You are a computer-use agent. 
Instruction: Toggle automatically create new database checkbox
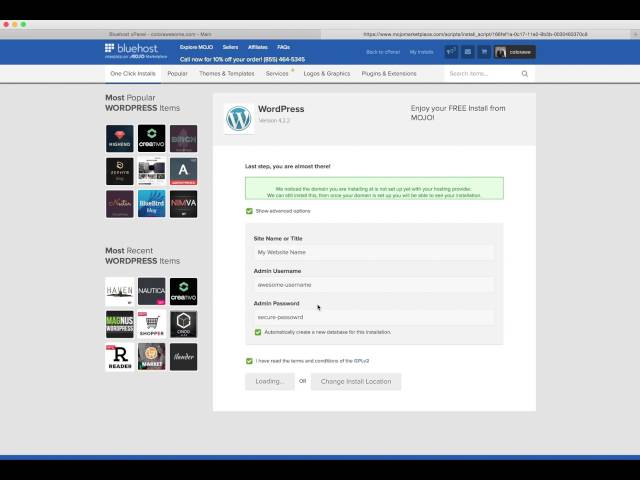258,332
